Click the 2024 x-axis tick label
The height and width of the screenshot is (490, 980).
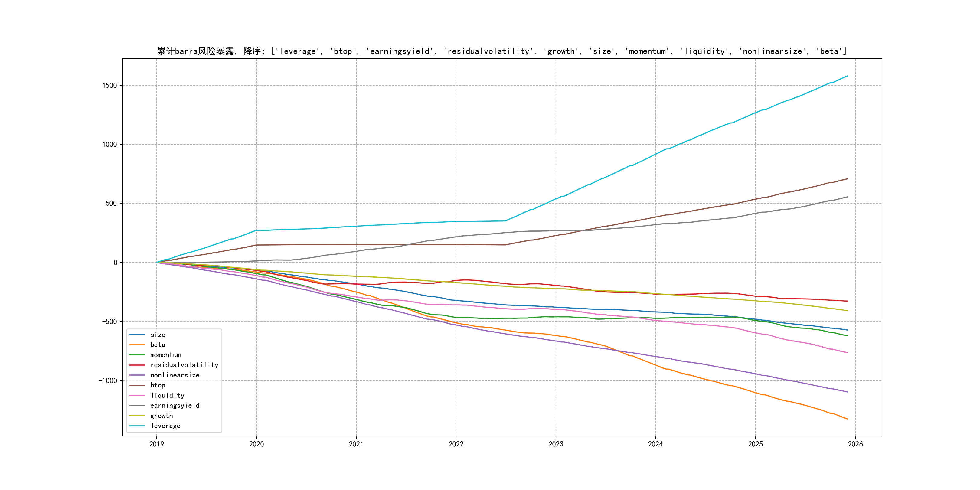pyautogui.click(x=655, y=444)
